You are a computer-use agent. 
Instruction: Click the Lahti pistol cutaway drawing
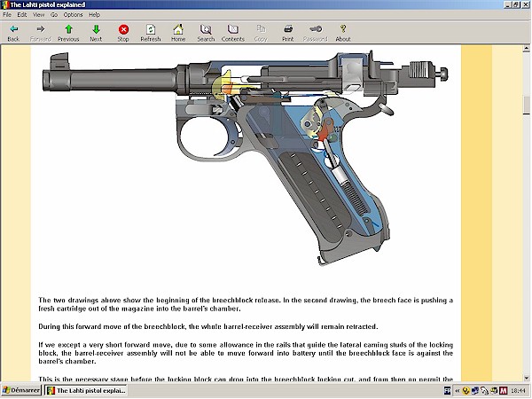(x=245, y=158)
